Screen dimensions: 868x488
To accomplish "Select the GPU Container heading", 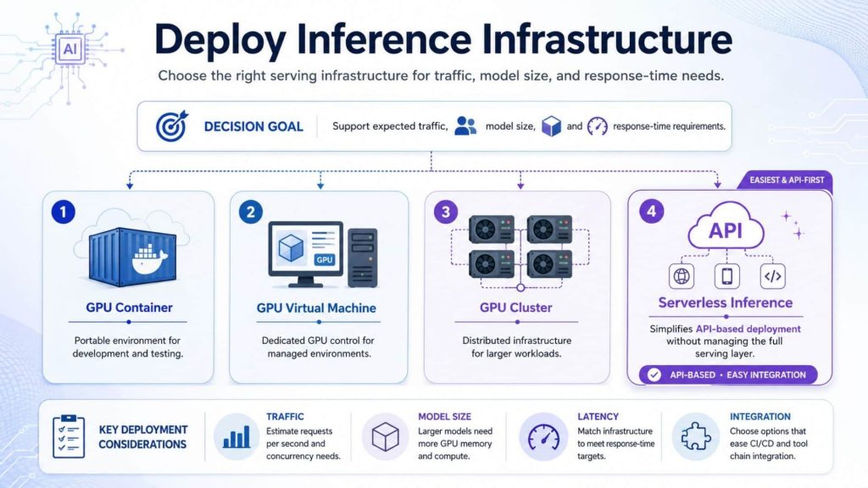I will pos(129,308).
